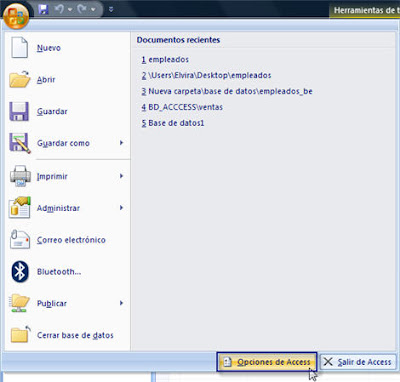Open recent file BD_ACCCESS\ventas
Screen dimensions: 400x382
[x=182, y=107]
